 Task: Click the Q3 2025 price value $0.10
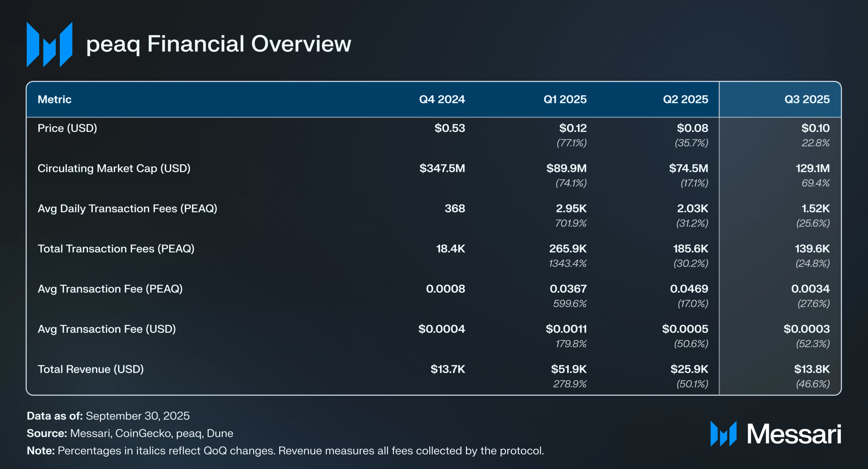pyautogui.click(x=815, y=128)
